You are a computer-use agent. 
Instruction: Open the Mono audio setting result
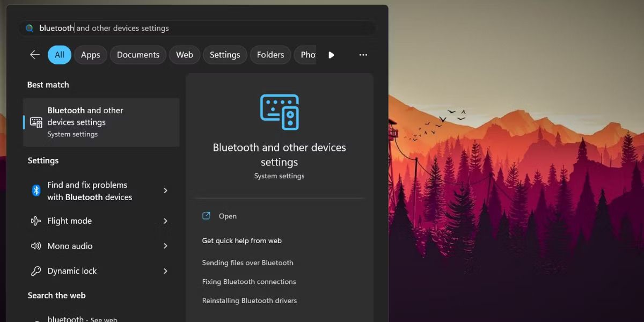(x=101, y=246)
